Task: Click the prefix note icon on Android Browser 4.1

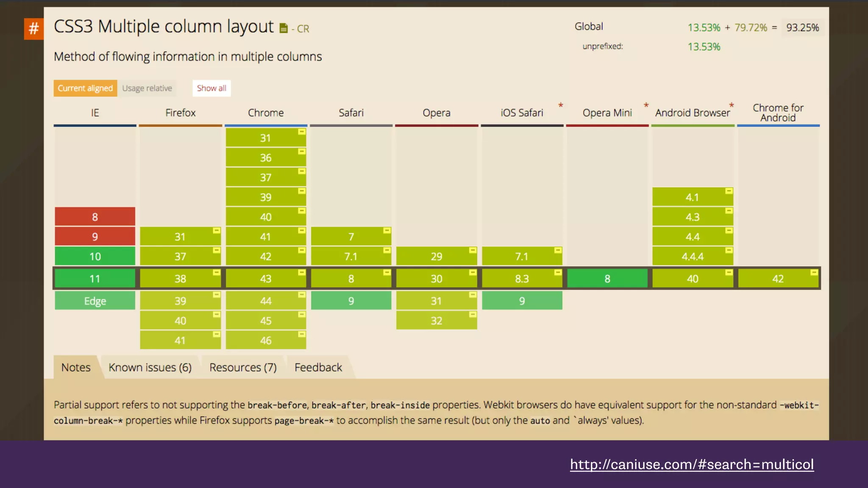Action: 729,191
